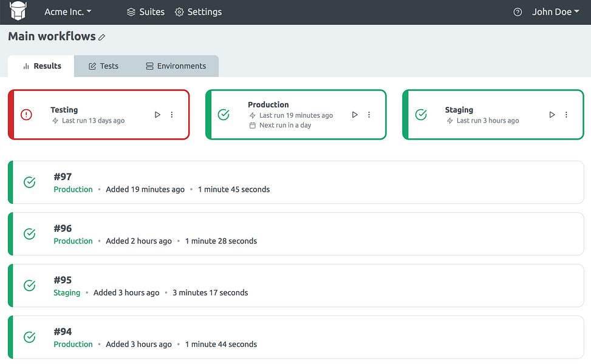Open the more options menu on the Staging card
Screen dimensions: 591x364
coord(566,115)
